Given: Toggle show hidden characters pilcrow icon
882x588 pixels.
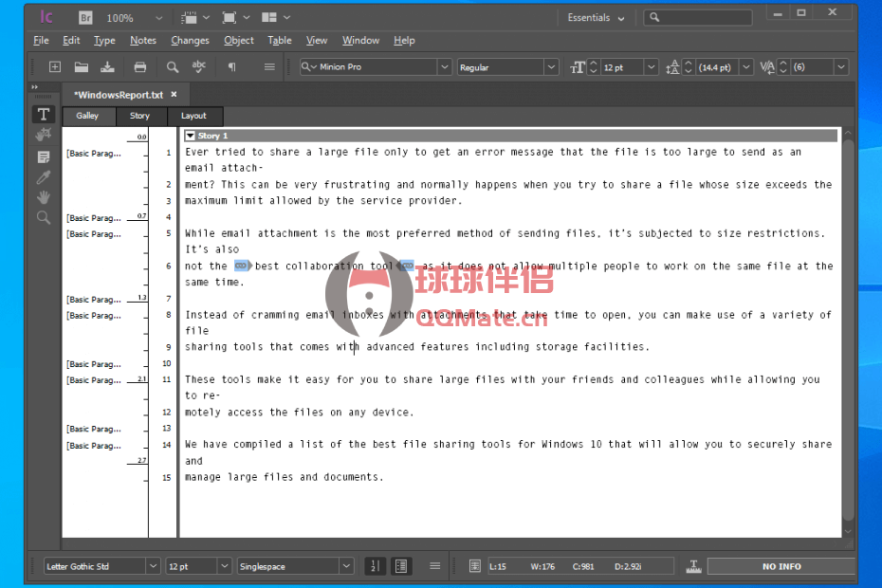Looking at the screenshot, I should pyautogui.click(x=231, y=67).
